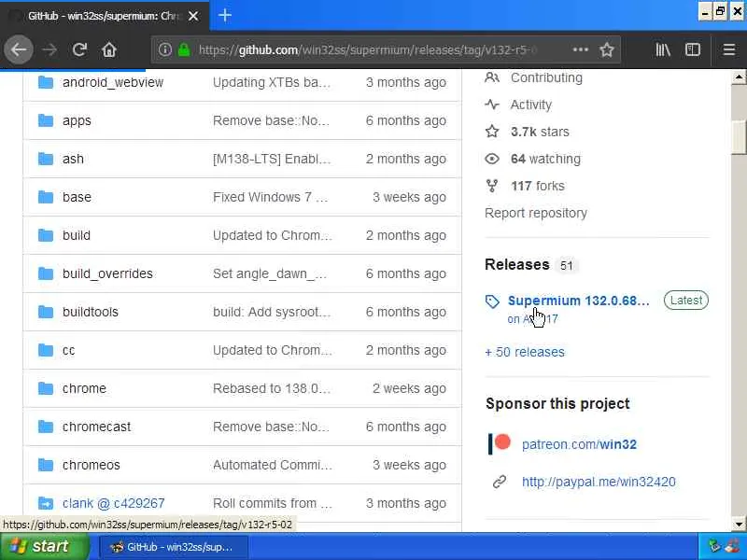This screenshot has width=747, height=560.
Task: Open a new browser tab
Action: click(225, 15)
